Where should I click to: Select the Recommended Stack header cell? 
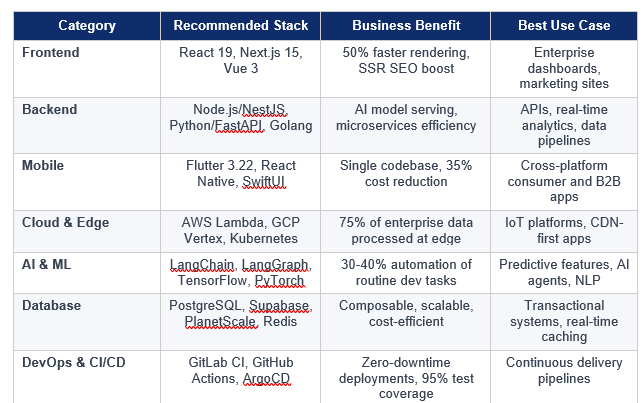click(x=240, y=25)
